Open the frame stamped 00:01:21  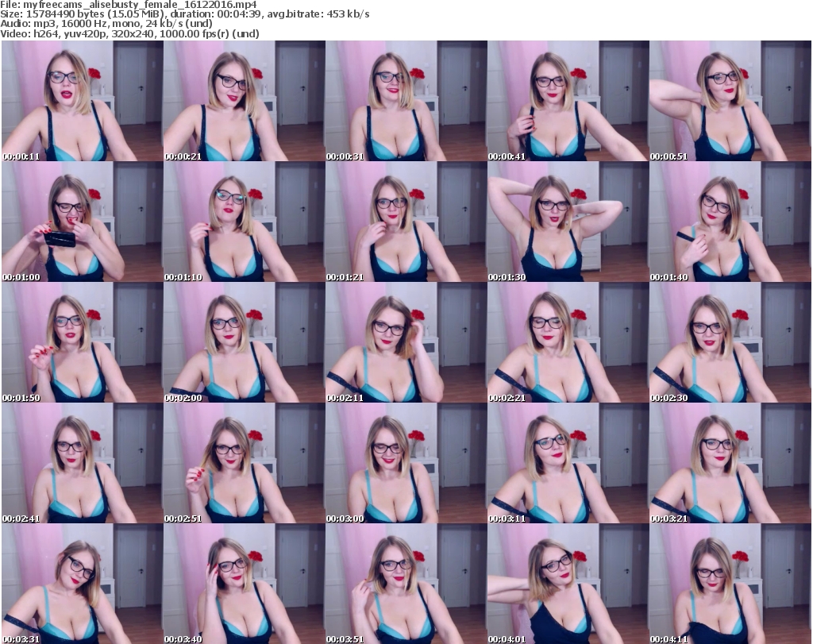(x=406, y=222)
